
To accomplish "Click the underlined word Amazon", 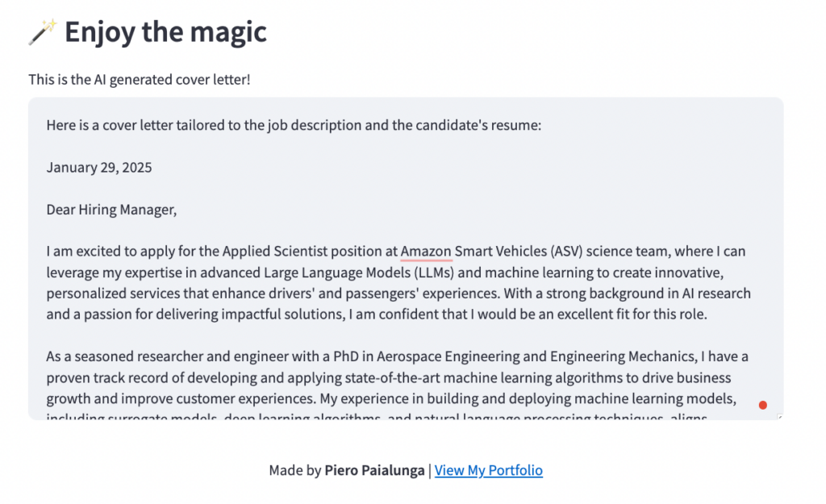I will click(426, 252).
